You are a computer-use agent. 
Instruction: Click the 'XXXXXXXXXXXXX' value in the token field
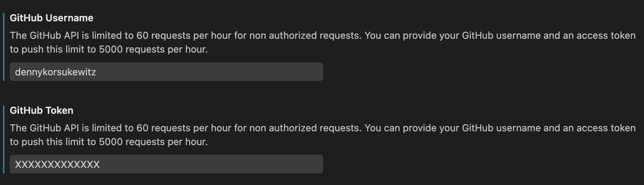(57, 164)
